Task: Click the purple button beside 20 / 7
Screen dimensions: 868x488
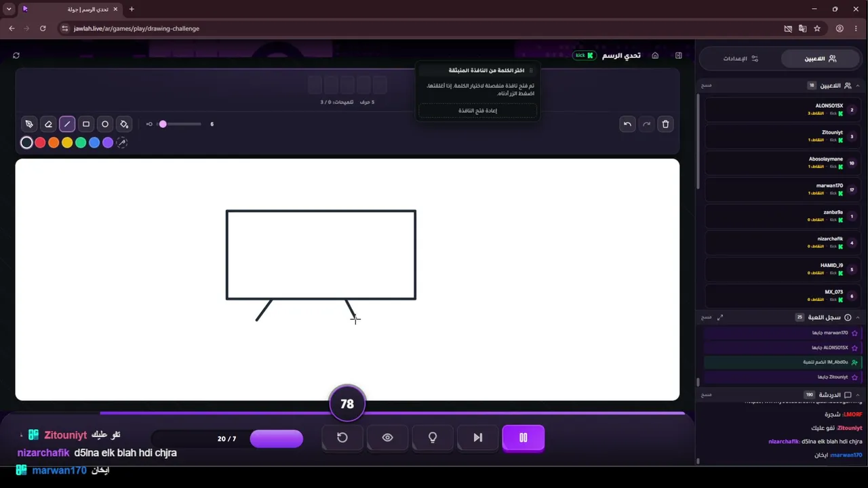Action: (x=277, y=439)
